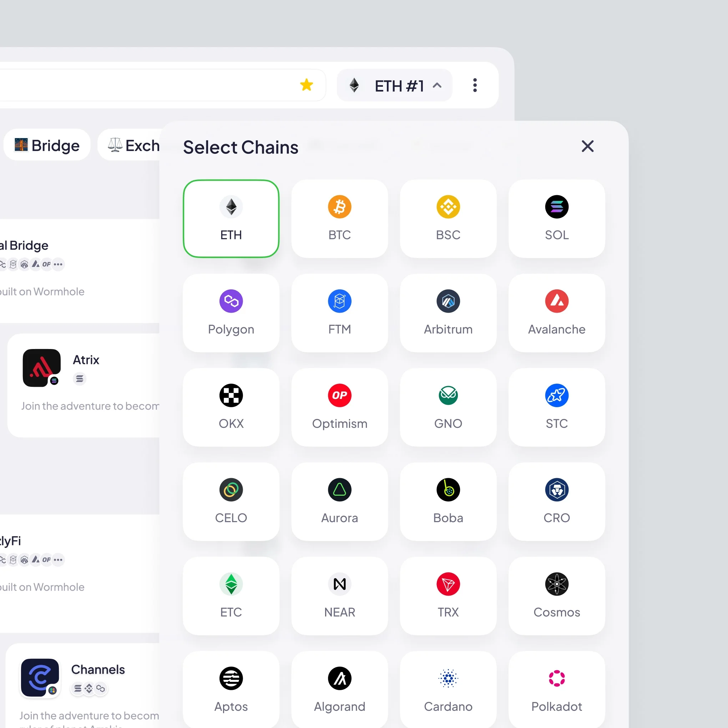
Task: Select the Polygon chain icon
Action: pyautogui.click(x=231, y=301)
